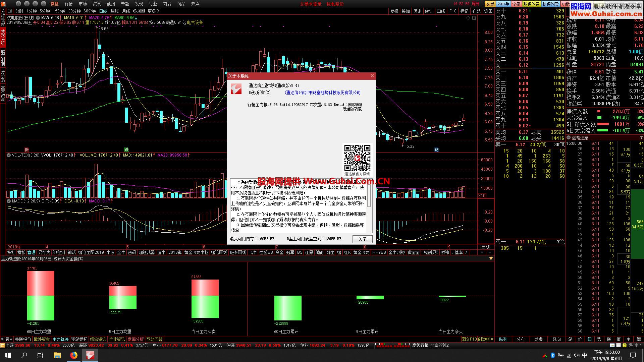The width and height of the screenshot is (644, 362).
Task: Click the 交易 yellow button
Action: click(x=490, y=4)
